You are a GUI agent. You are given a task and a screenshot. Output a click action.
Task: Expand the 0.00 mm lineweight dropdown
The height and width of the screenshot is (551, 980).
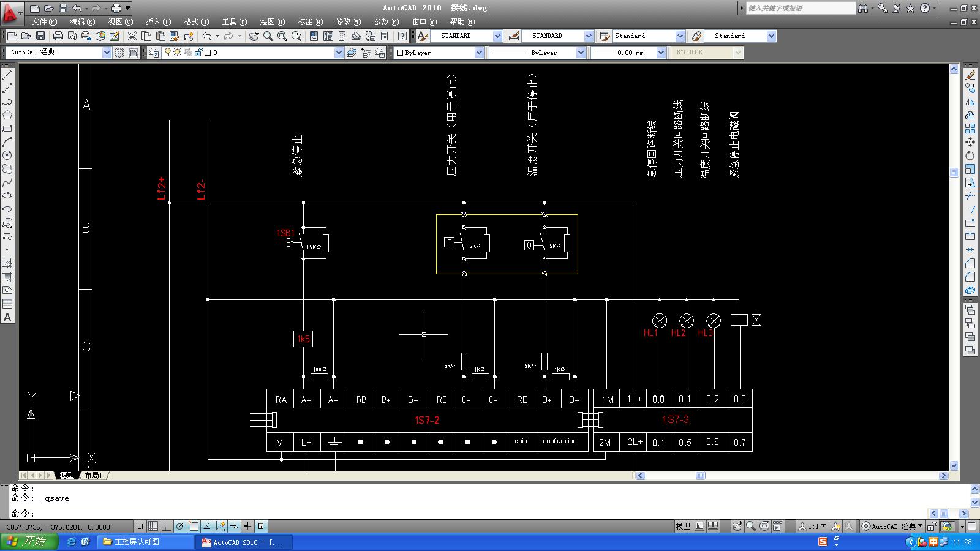tap(661, 53)
